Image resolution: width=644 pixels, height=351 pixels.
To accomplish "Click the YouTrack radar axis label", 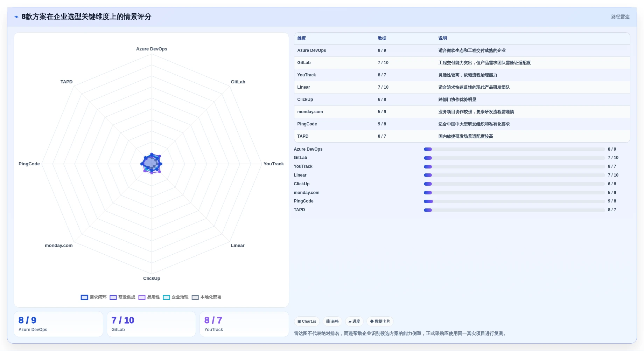I will click(x=274, y=164).
